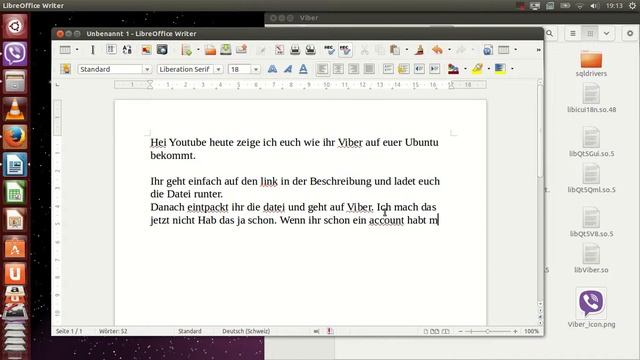This screenshot has height=360, width=640.
Task: Launch VLC media player from the dock
Action: pos(15,109)
